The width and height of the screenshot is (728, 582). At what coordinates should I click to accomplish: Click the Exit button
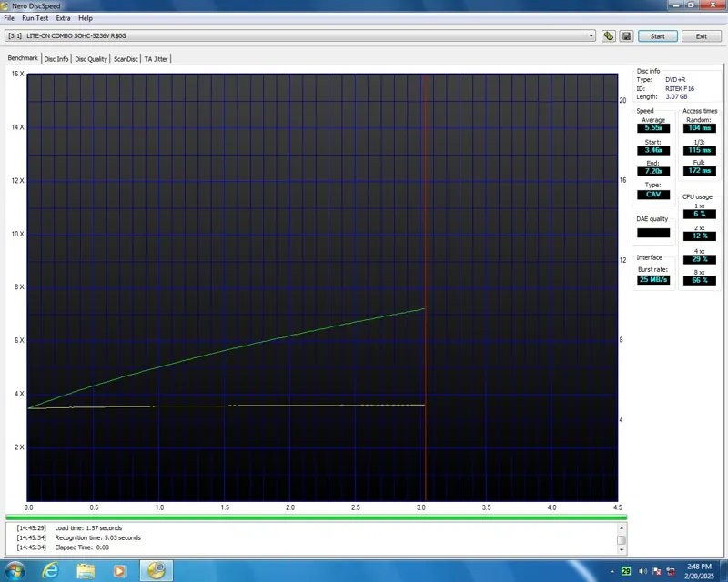coord(701,36)
